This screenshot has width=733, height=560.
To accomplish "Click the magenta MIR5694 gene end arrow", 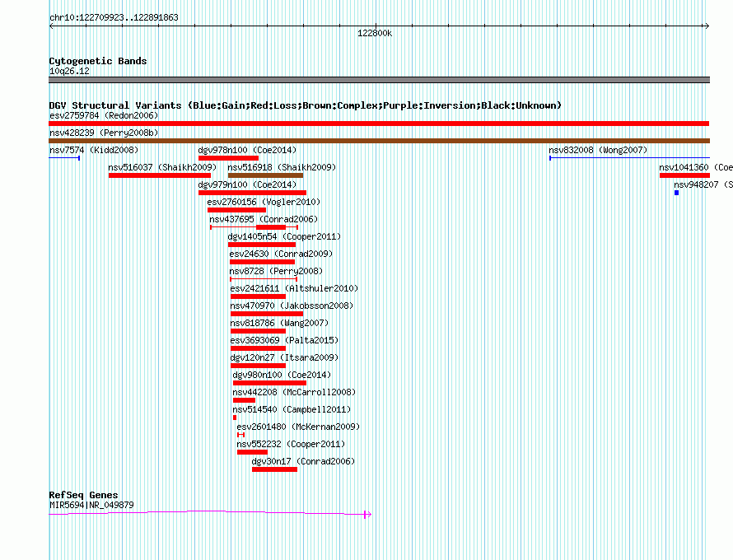I will point(367,514).
